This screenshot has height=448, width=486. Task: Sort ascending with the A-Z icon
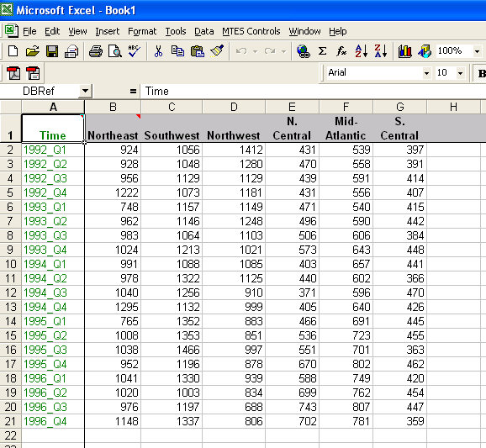pyautogui.click(x=362, y=51)
